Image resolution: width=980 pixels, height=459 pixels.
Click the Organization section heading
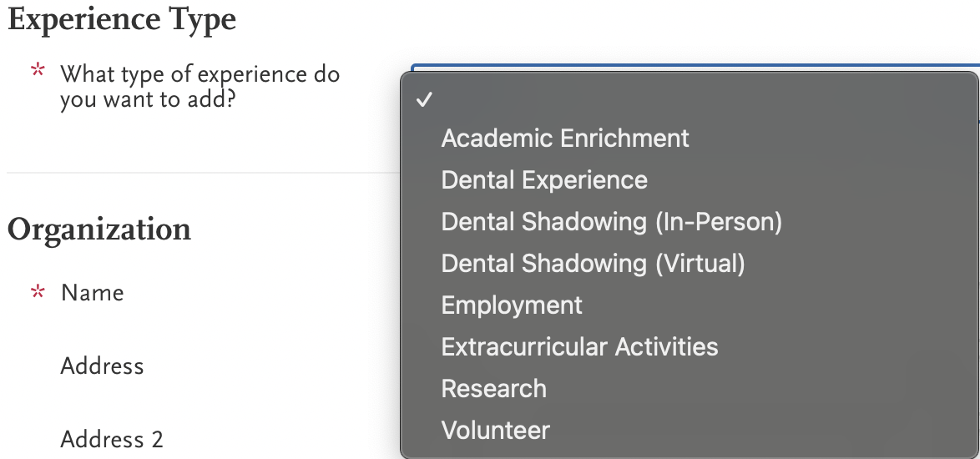tap(99, 229)
